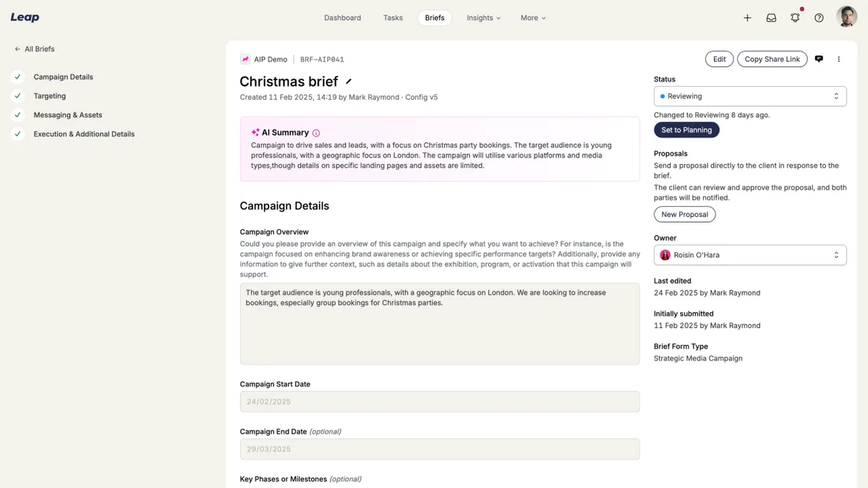This screenshot has height=488, width=868.
Task: Click the Campaign Details checkmark
Action: tap(18, 77)
